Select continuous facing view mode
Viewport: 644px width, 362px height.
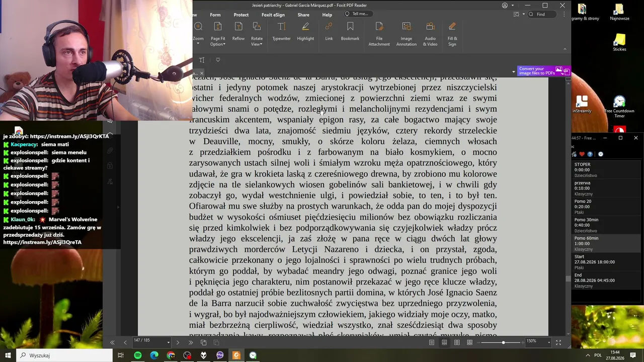(x=469, y=342)
